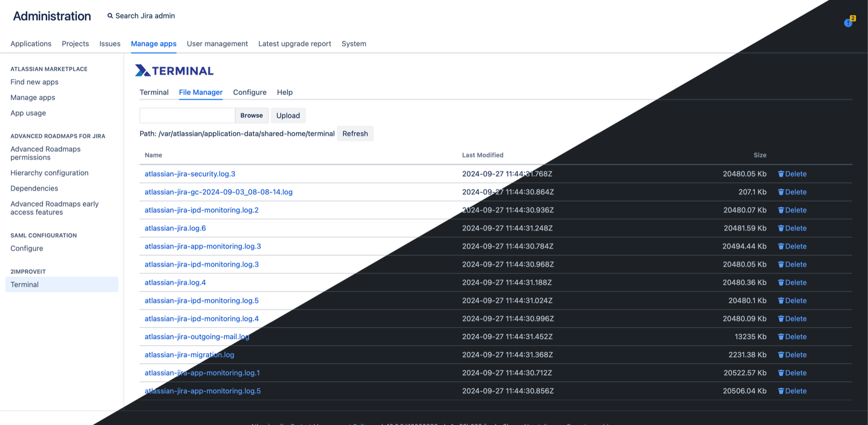This screenshot has height=425, width=868.
Task: Click the Size column header
Action: click(x=759, y=155)
